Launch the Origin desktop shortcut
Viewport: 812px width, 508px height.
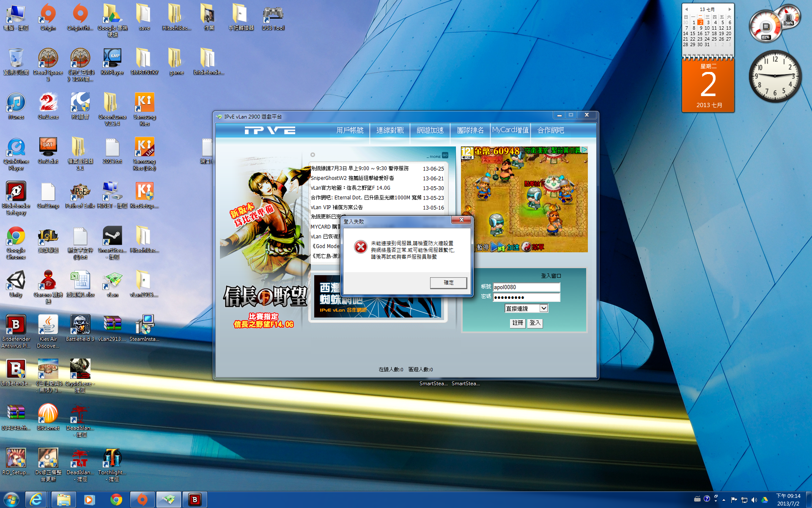[48, 15]
